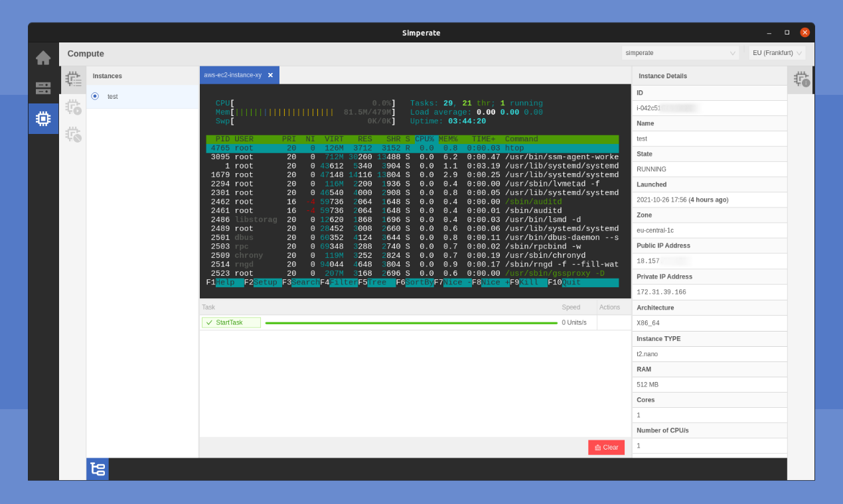Click the Uptime 03:44:20 value
843x504 pixels.
[x=467, y=121]
